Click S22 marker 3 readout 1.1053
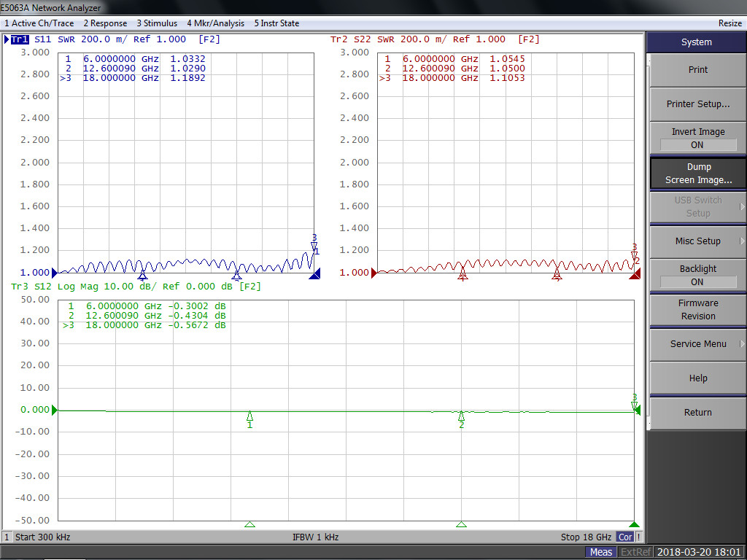 [x=508, y=78]
